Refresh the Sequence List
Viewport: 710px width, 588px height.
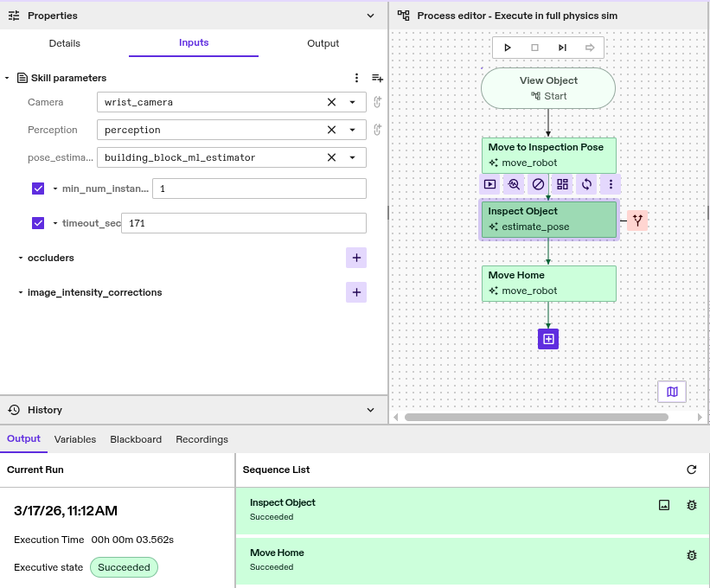[x=691, y=470]
